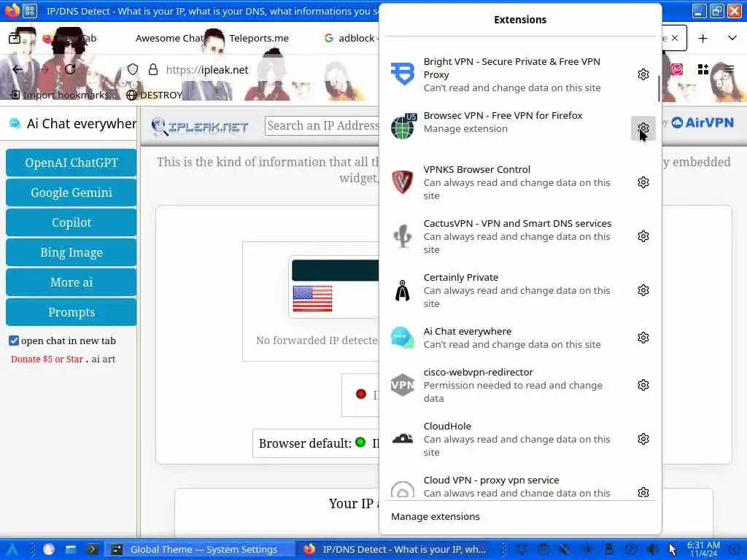Click the Ai Chat everywhere bubble icon
The height and width of the screenshot is (560, 747).
[x=403, y=338]
